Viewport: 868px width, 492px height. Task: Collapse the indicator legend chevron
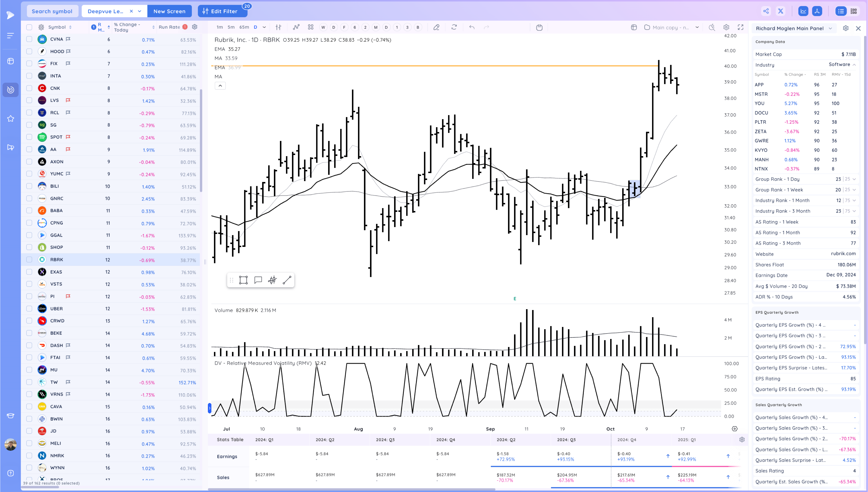tap(220, 86)
